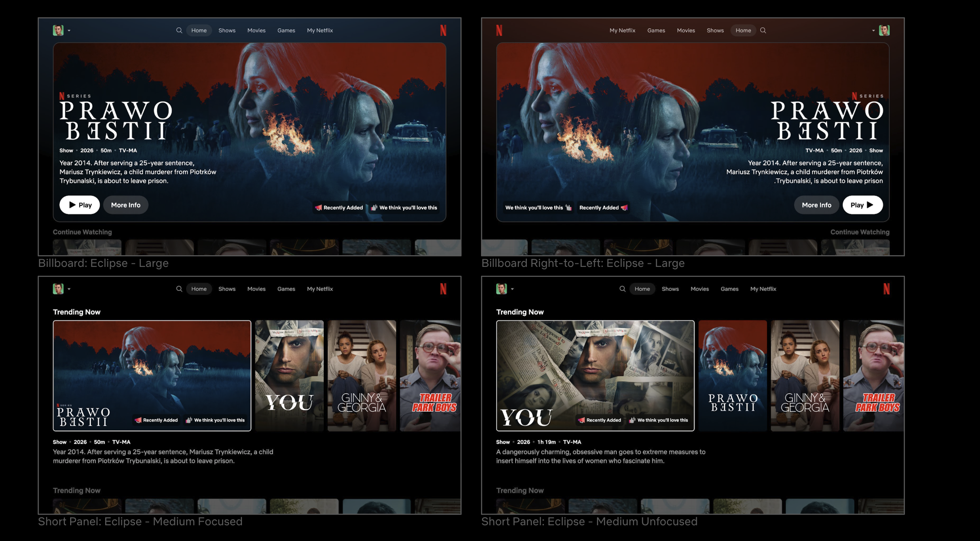This screenshot has height=541, width=980.
Task: Click Netflix logo in Billboard Eclipse Large panel
Action: [x=443, y=31]
